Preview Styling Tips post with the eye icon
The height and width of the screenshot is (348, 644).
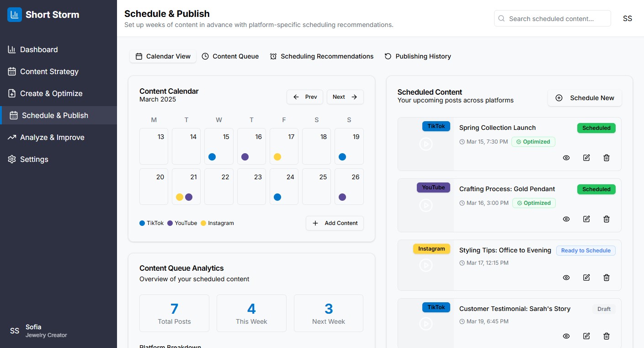pyautogui.click(x=566, y=278)
